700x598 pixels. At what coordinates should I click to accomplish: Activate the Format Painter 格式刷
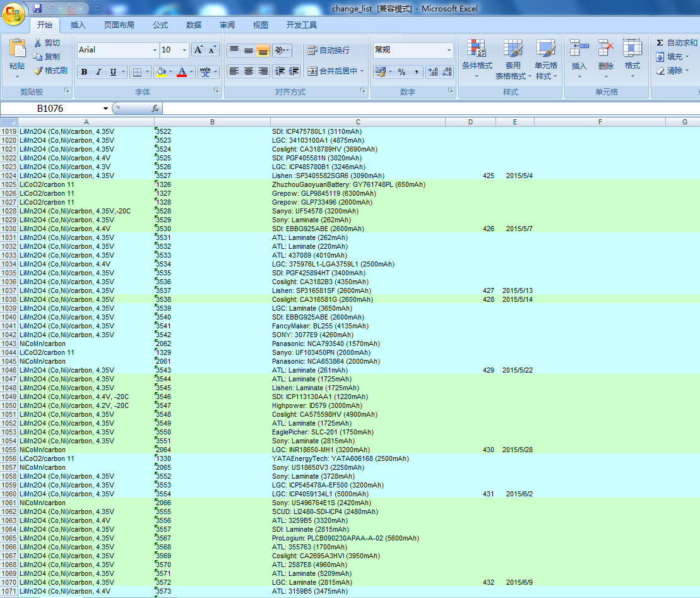click(50, 71)
